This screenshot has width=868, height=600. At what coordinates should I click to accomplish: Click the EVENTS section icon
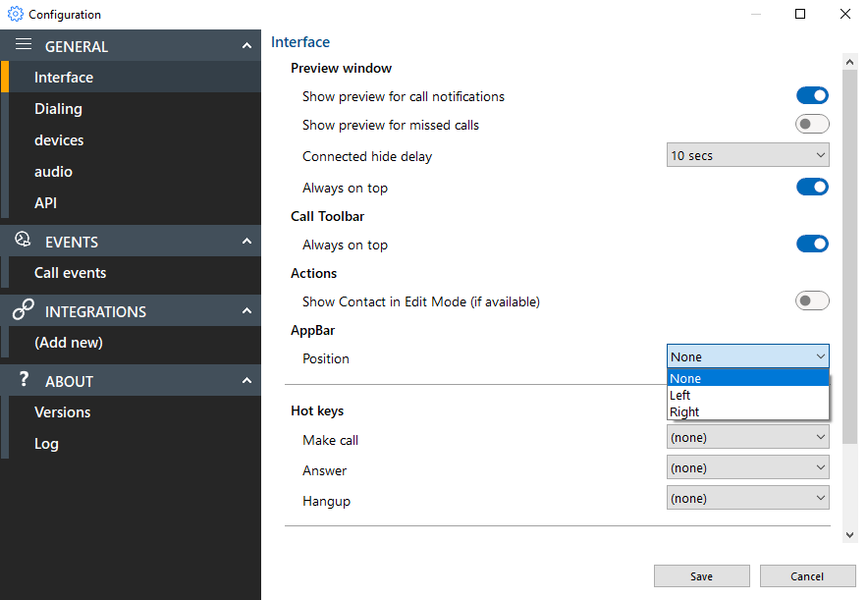(22, 241)
